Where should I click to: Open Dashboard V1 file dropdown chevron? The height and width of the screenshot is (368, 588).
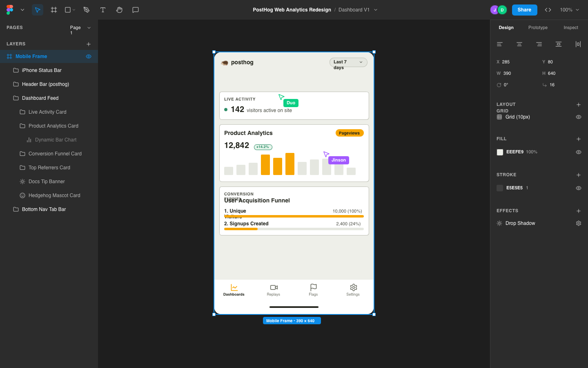pos(376,10)
